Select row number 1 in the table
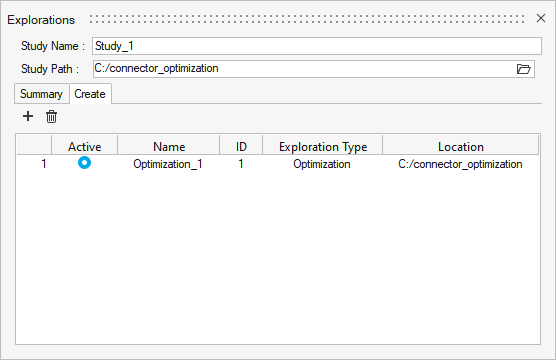This screenshot has height=360, width=556. [x=44, y=164]
